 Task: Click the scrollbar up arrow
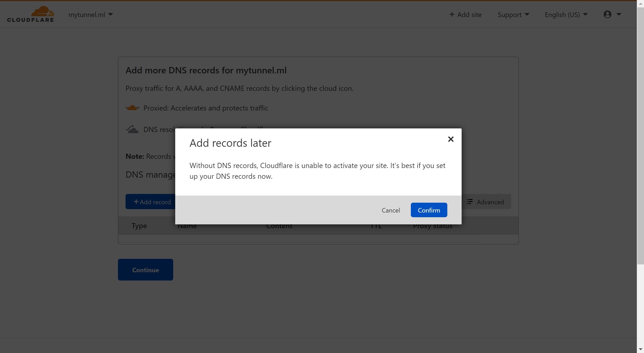click(x=640, y=3)
